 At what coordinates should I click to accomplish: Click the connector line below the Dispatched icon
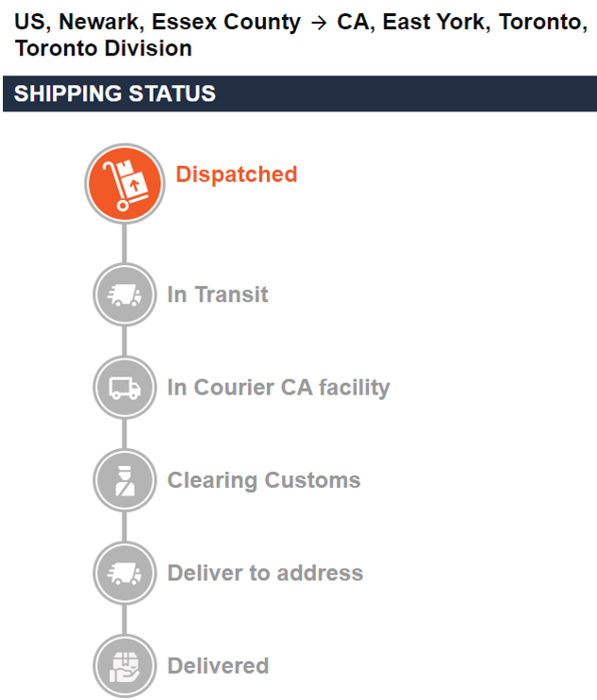coord(124,242)
